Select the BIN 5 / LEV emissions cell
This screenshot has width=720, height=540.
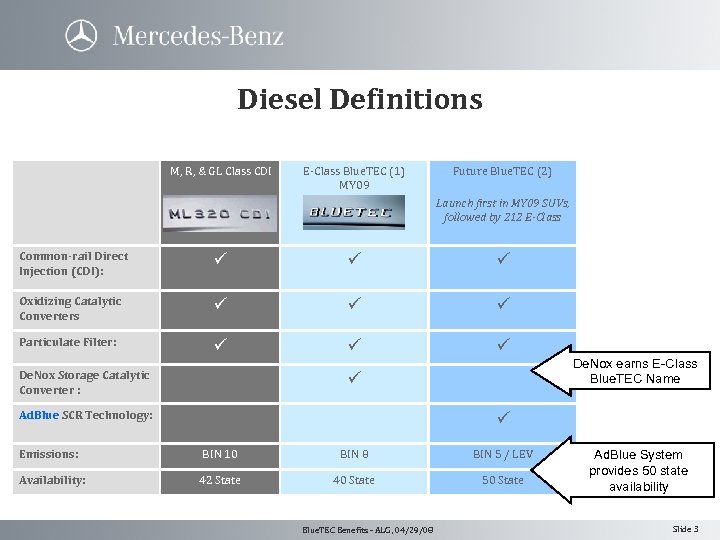(503, 454)
